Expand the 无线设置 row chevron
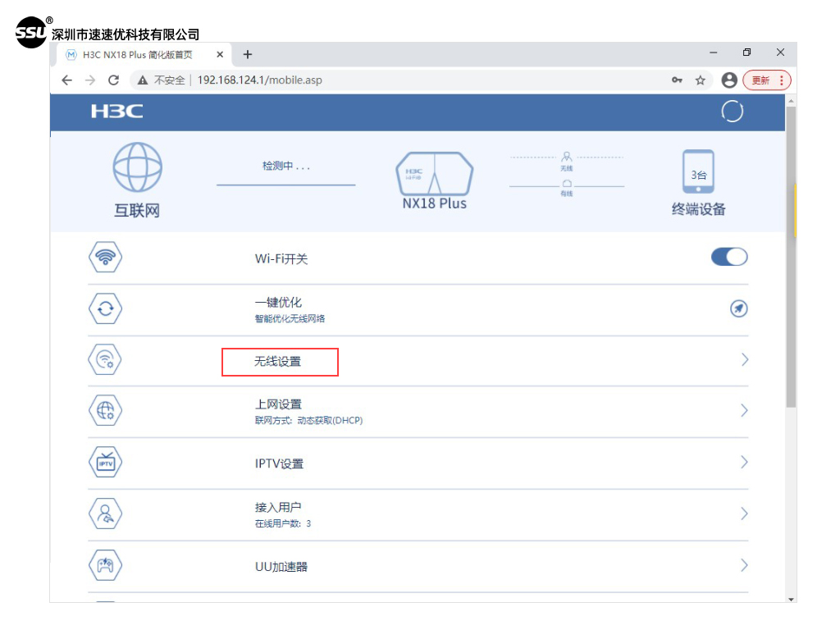The width and height of the screenshot is (840, 630). point(744,359)
